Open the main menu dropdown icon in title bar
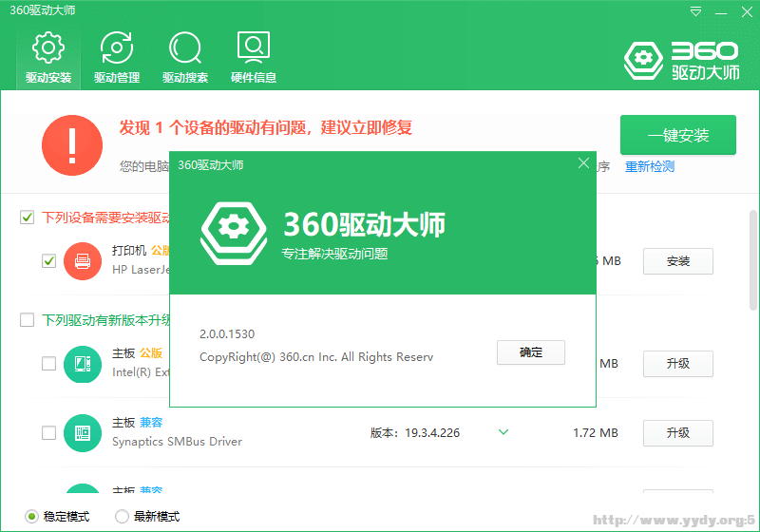Viewport: 760px width, 532px height. [x=695, y=11]
